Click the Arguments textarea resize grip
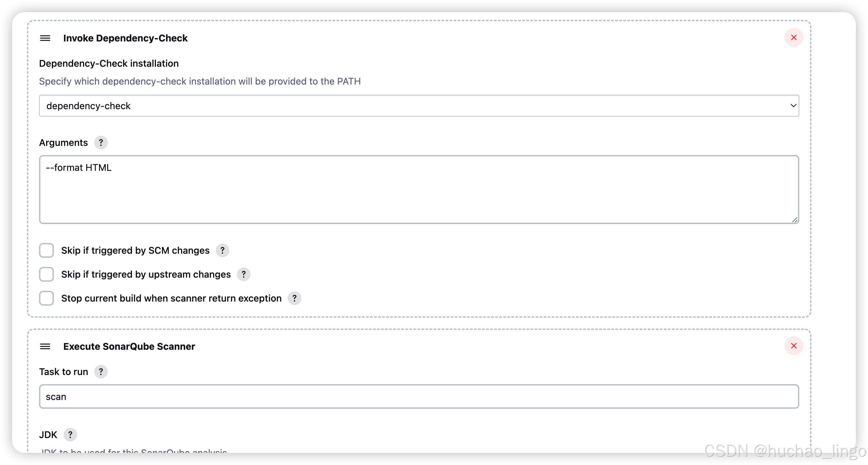This screenshot has width=868, height=465. [795, 220]
